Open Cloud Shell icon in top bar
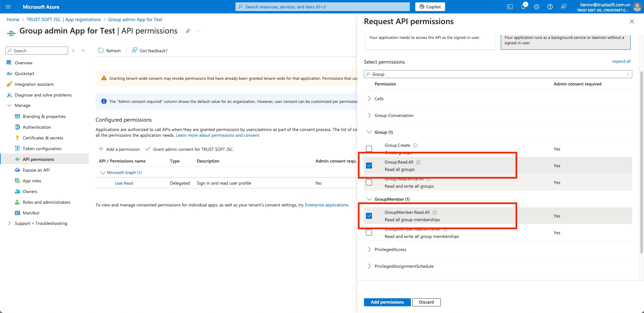Image resolution: width=644 pixels, height=313 pixels. 510,7
